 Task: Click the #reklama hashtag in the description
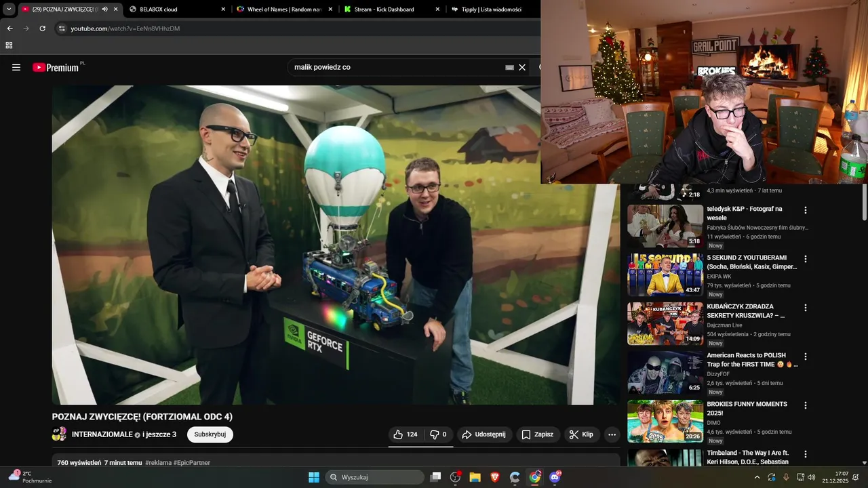coord(158,463)
